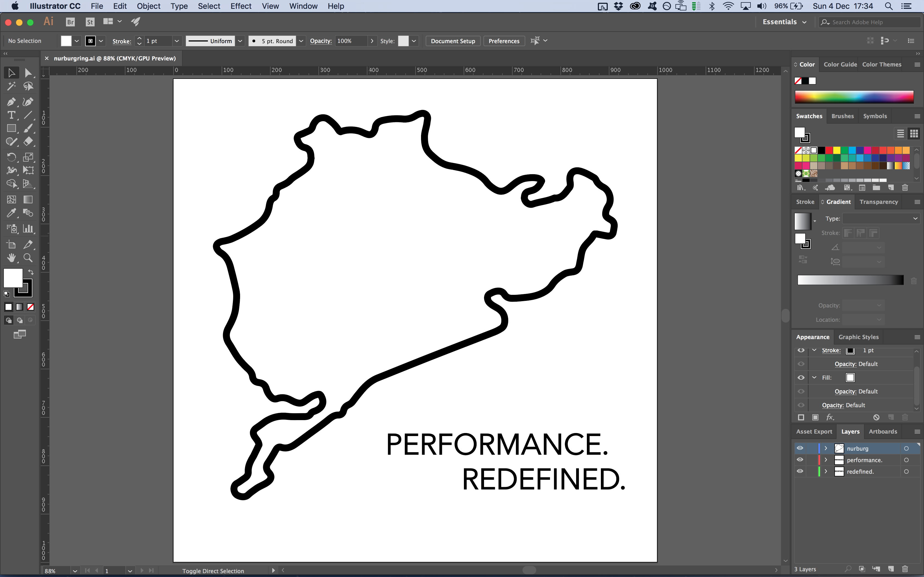Select the Pen tool
924x577 pixels.
tap(11, 101)
